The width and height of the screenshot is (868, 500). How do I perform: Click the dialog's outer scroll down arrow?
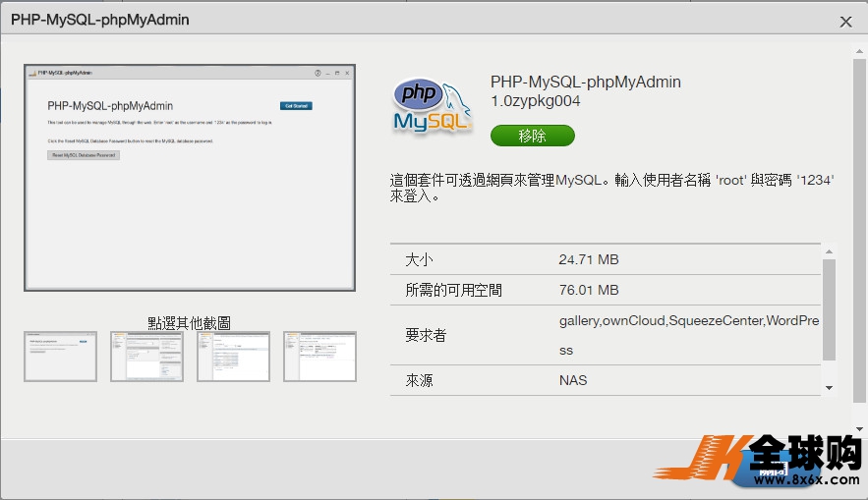pos(860,429)
